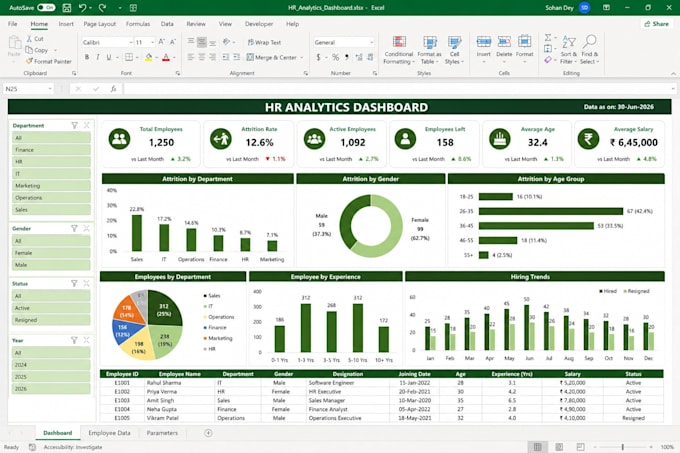Image resolution: width=680 pixels, height=453 pixels.
Task: Click the Redo arrow icon
Action: (102, 7)
